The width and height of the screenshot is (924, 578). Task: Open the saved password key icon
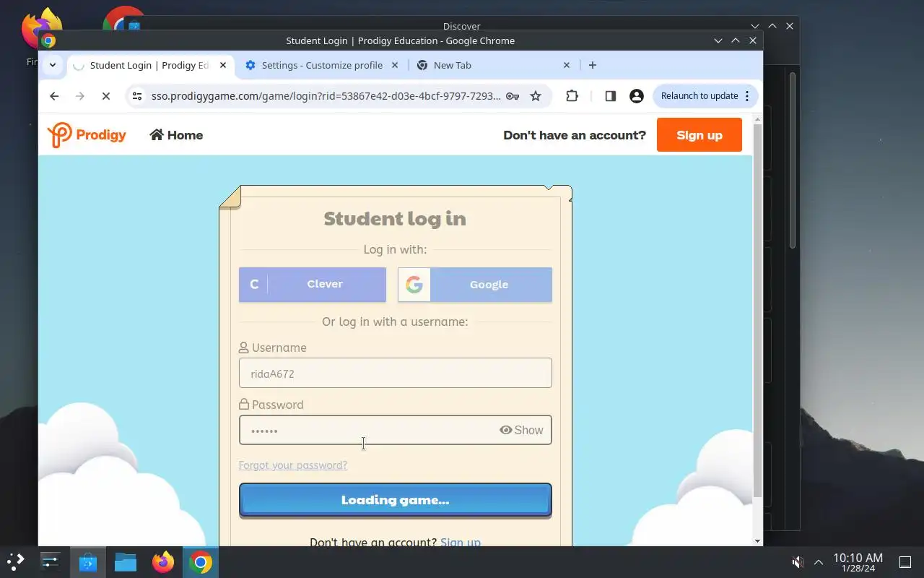click(x=513, y=96)
